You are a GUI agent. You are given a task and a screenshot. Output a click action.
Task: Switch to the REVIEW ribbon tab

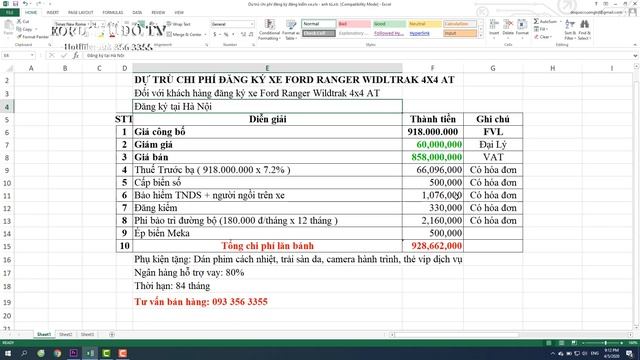(158, 13)
